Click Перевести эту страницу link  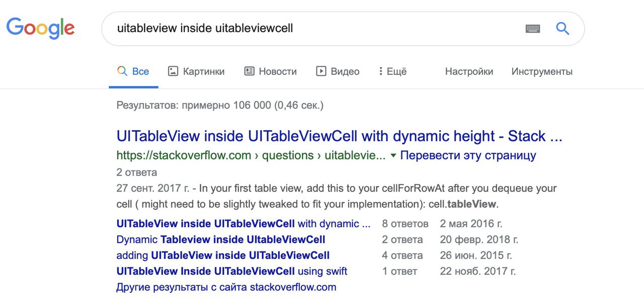[x=468, y=155]
